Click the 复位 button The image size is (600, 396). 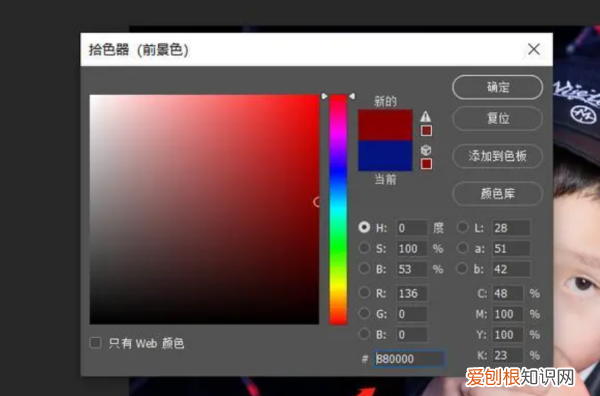(x=497, y=118)
